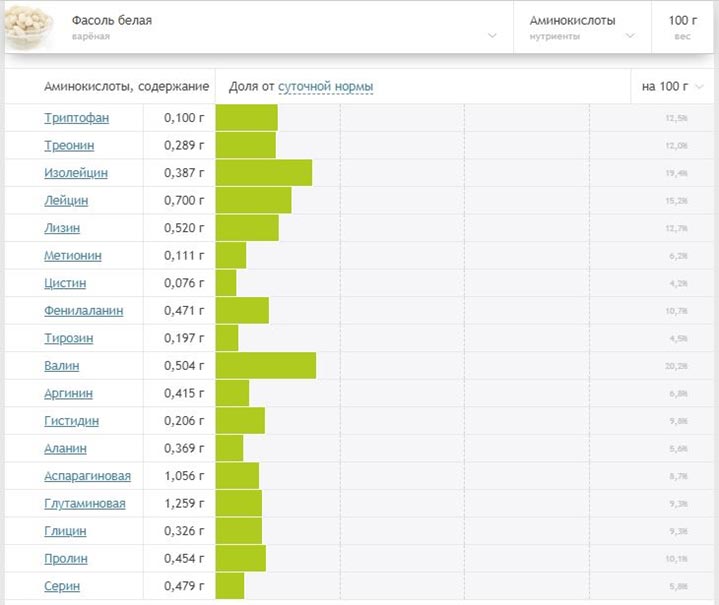Viewport: 719px width, 605px height.
Task: Click the value 0,415 г
Action: (184, 393)
